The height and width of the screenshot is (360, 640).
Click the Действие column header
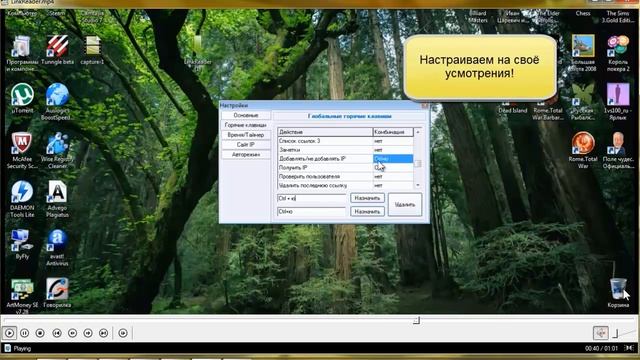pos(325,132)
